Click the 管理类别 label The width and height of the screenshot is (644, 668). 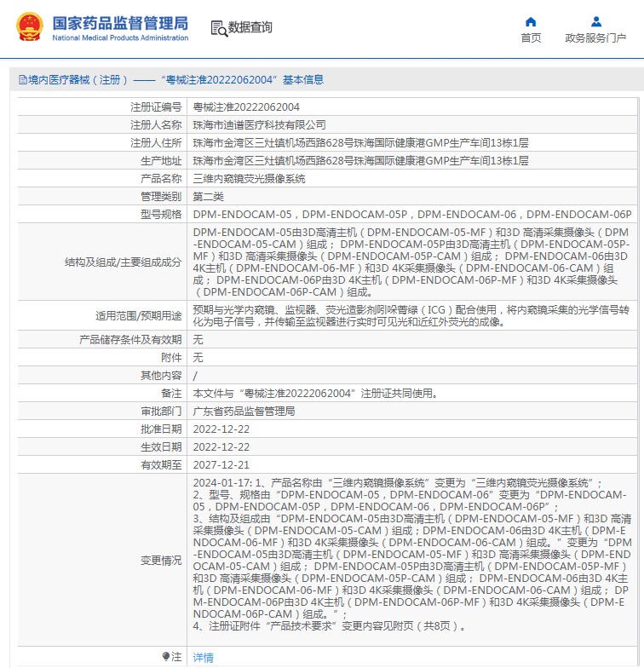(x=161, y=196)
